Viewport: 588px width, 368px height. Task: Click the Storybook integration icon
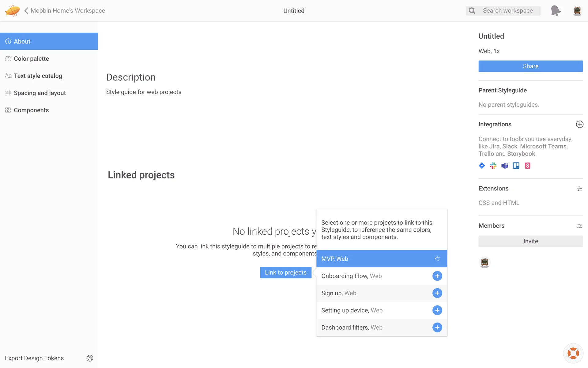(x=527, y=166)
